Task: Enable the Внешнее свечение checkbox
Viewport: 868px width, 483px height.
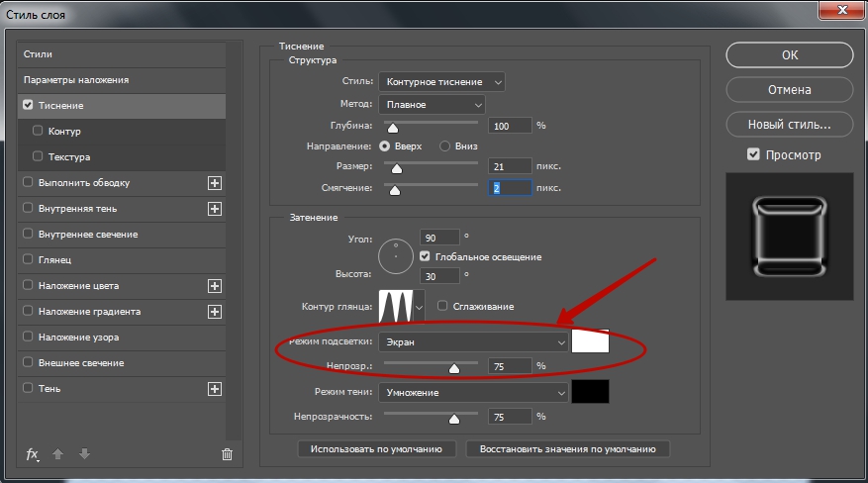Action: pos(28,362)
